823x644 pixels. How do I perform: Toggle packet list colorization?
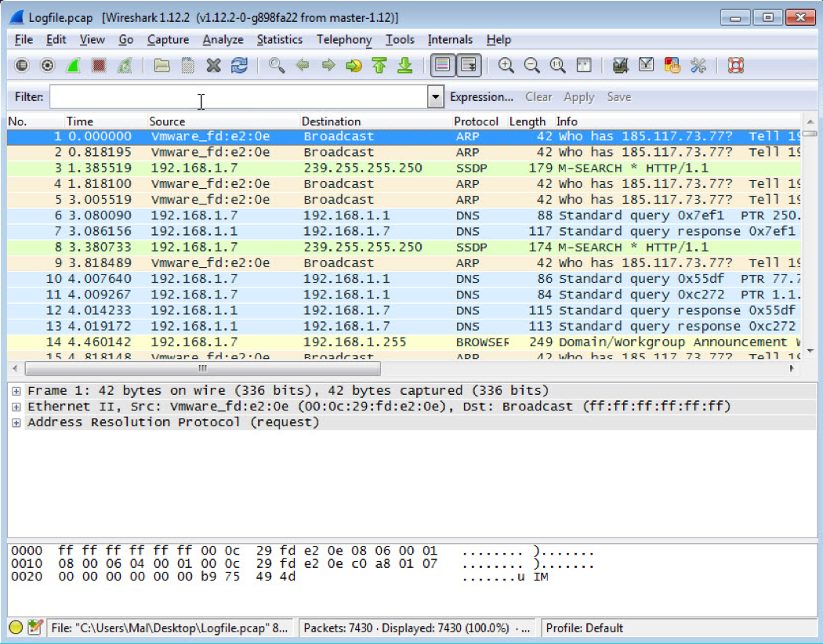pos(443,66)
